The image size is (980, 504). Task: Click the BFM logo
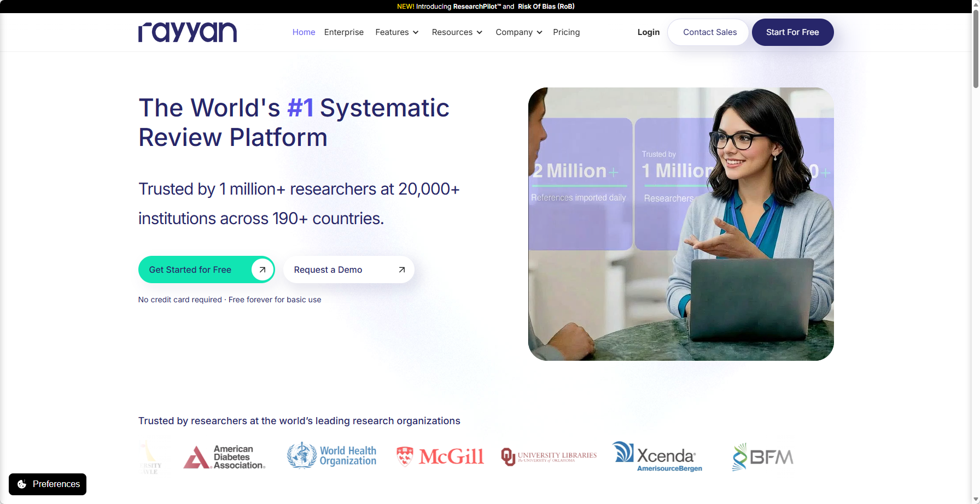tap(763, 457)
